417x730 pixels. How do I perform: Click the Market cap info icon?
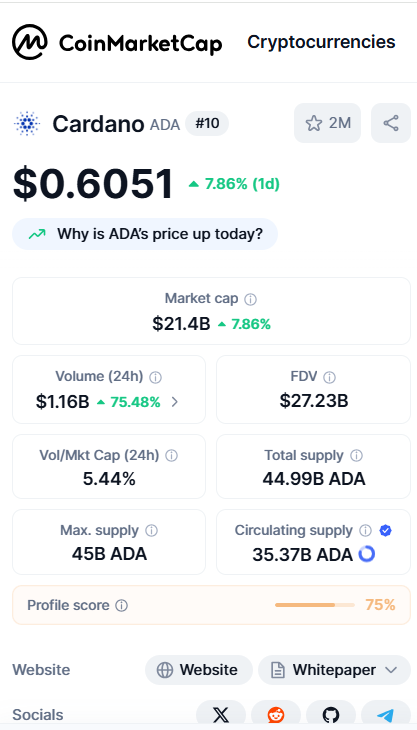tap(250, 299)
